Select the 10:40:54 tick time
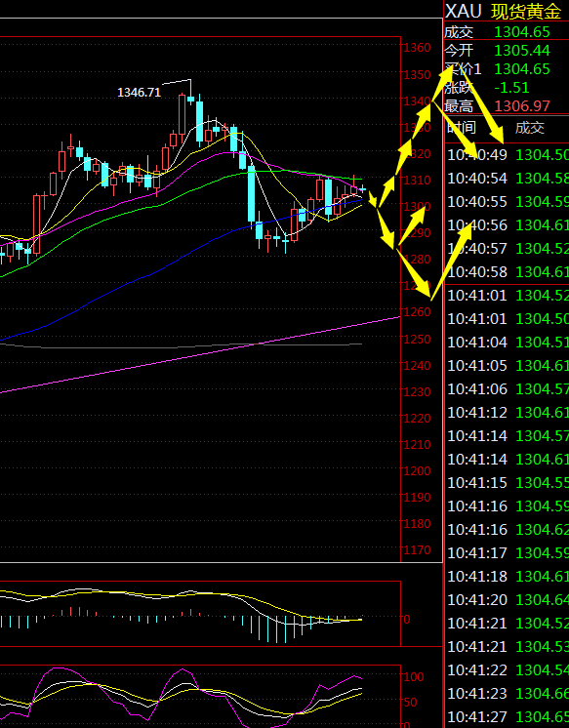The image size is (569, 728). (x=477, y=179)
